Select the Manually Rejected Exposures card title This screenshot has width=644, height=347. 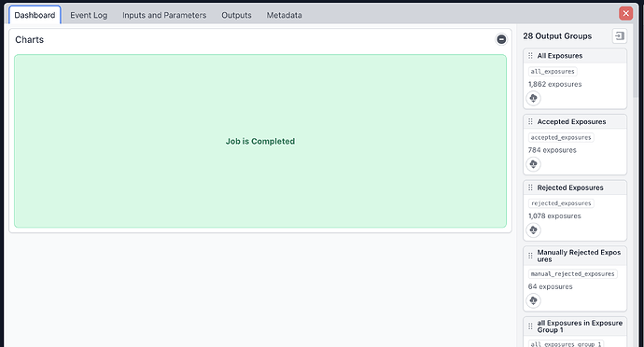579,256
